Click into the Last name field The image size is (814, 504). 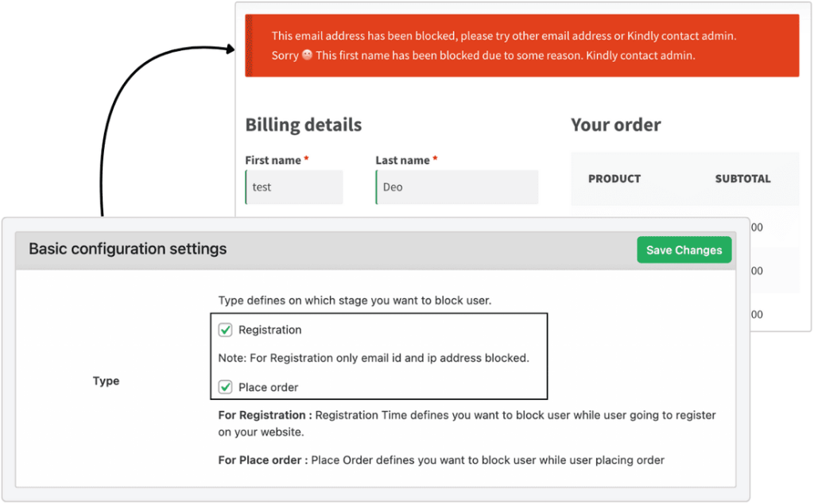coord(457,188)
